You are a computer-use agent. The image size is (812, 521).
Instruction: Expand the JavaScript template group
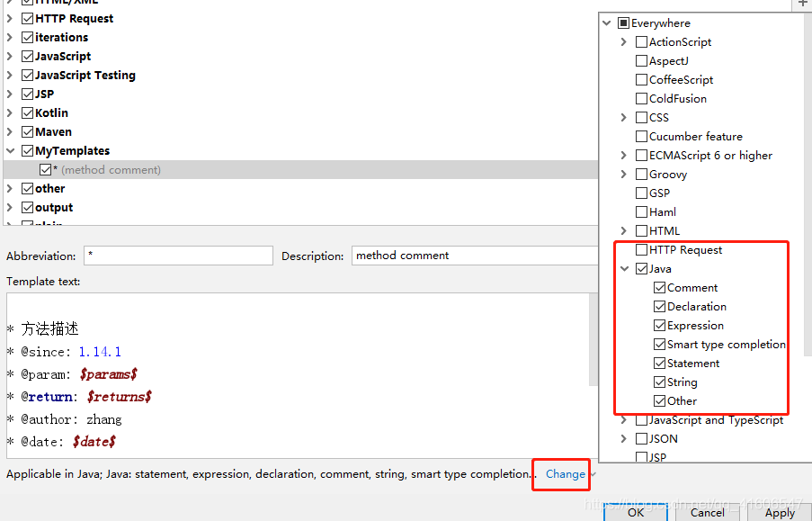pos(10,57)
